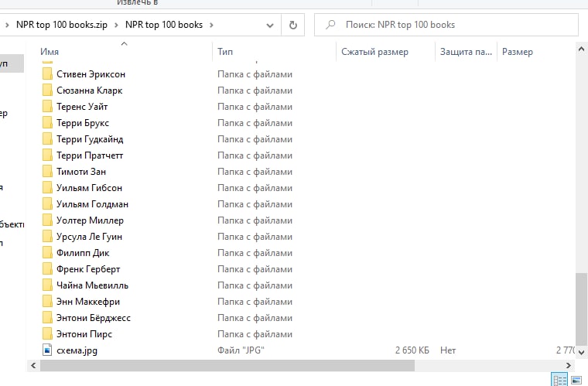The image size is (588, 386).
Task: Click the Нет password protection cell
Action: point(448,350)
